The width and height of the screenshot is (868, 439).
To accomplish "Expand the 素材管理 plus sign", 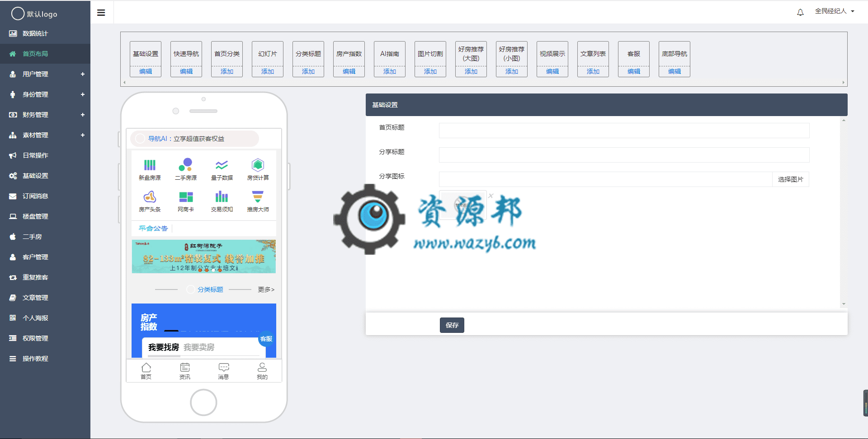I will click(x=83, y=135).
